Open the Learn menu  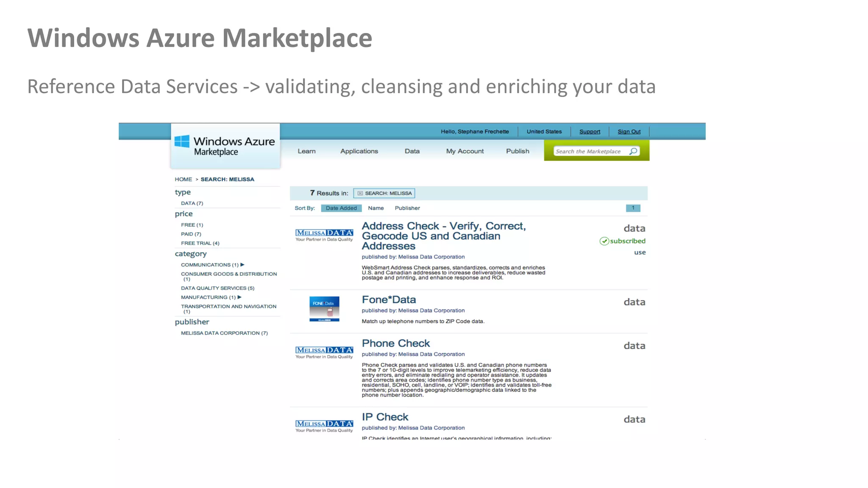pyautogui.click(x=306, y=151)
